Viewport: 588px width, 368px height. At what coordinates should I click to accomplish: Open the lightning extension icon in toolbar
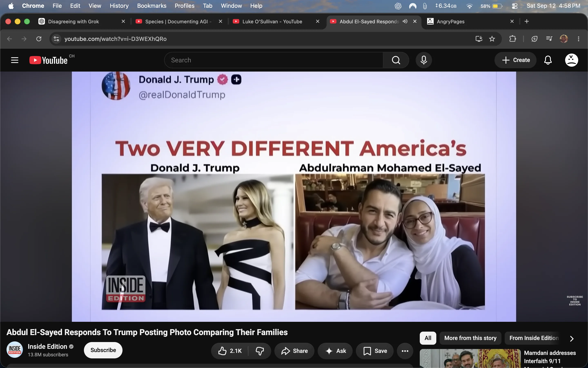point(534,39)
